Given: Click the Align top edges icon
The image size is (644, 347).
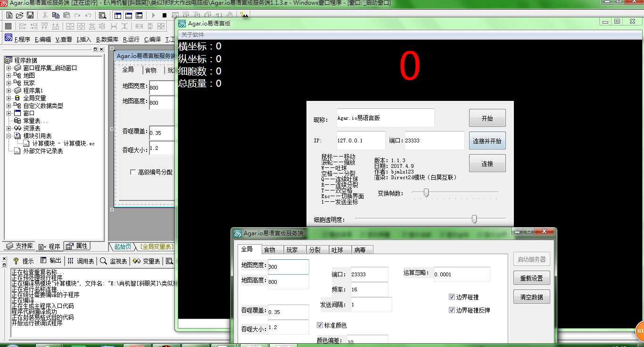Looking at the screenshot, I should (x=45, y=26).
